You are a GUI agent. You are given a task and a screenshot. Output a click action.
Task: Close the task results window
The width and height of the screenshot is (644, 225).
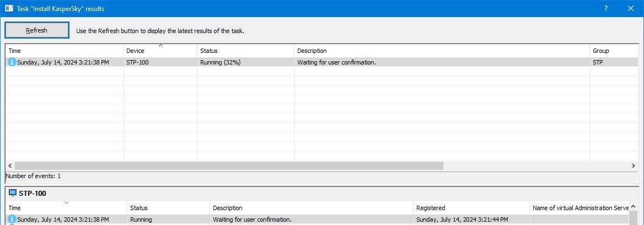pyautogui.click(x=631, y=9)
